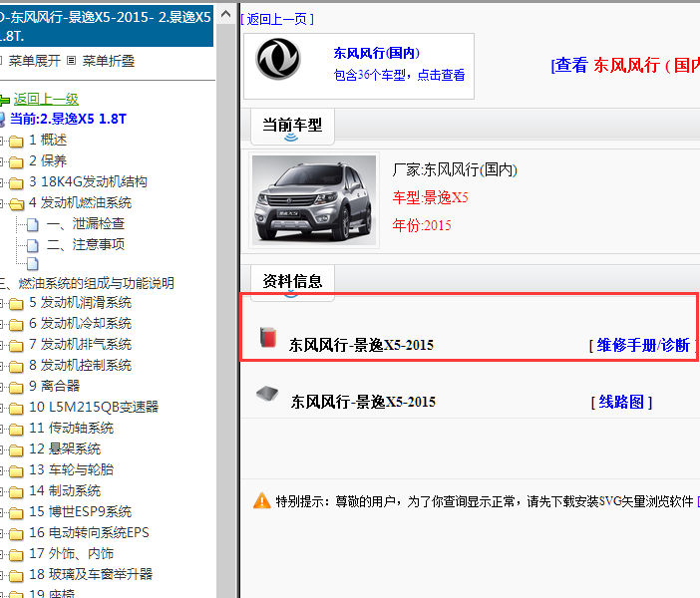Click 菜单展开 to expand the menu
The height and width of the screenshot is (598, 700).
(x=34, y=61)
